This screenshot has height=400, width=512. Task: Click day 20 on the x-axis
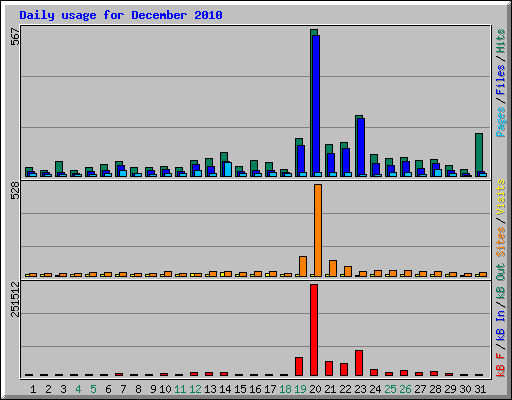315,389
